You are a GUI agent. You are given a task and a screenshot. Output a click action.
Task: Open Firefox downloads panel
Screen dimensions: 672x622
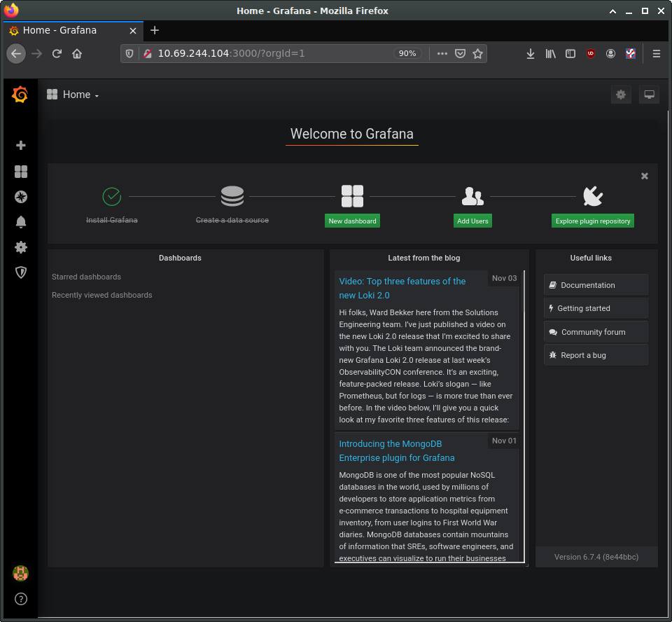[x=530, y=54]
